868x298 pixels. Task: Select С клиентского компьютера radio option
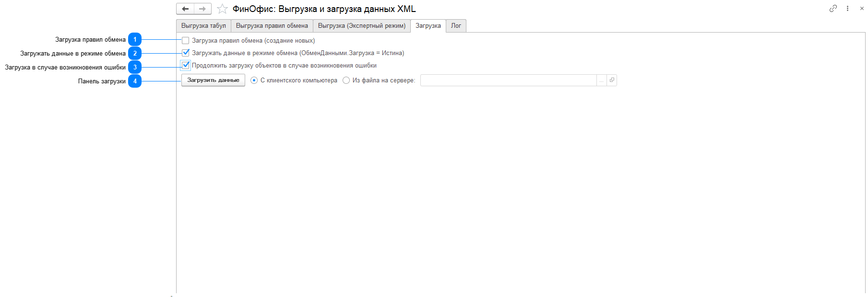[254, 80]
